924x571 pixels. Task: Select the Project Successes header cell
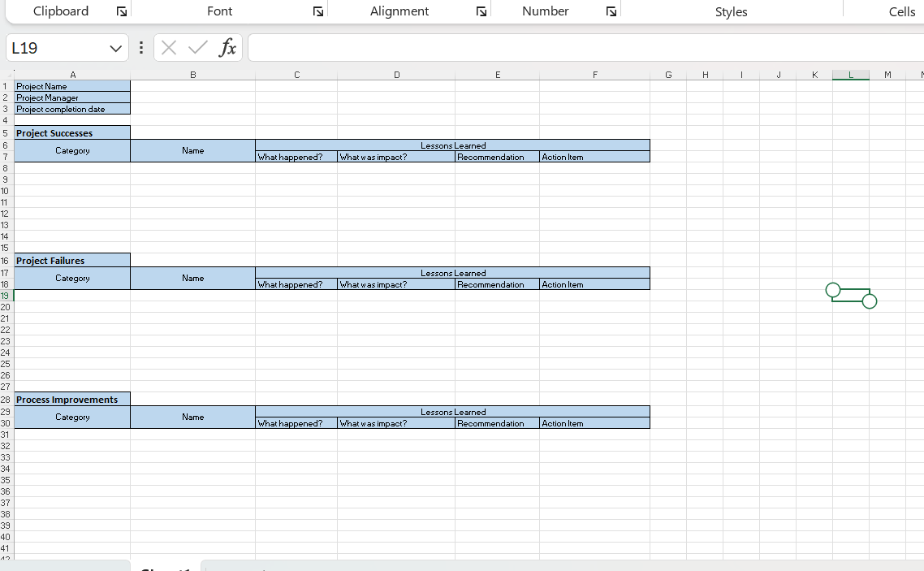pyautogui.click(x=72, y=132)
